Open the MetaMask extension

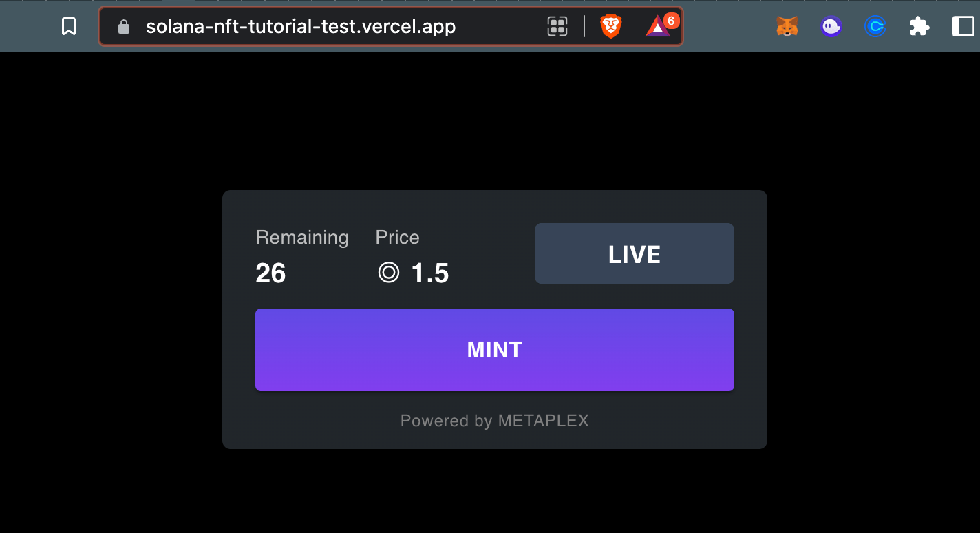click(787, 25)
